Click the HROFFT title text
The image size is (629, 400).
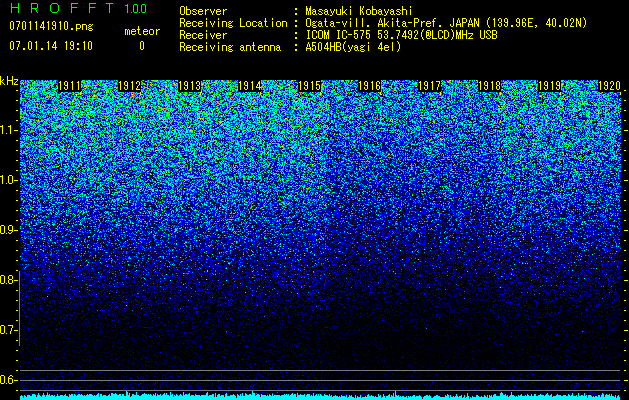point(63,8)
